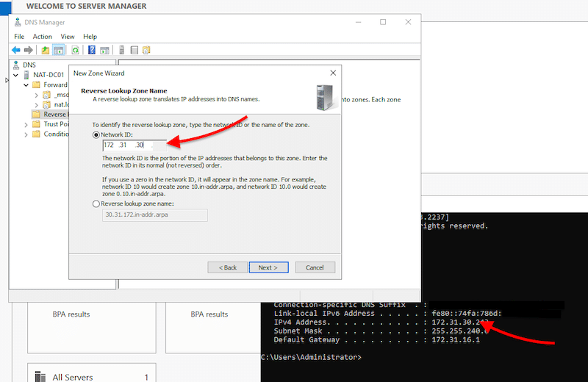Select the Trust Points folder
This screenshot has width=588, height=382.
56,124
